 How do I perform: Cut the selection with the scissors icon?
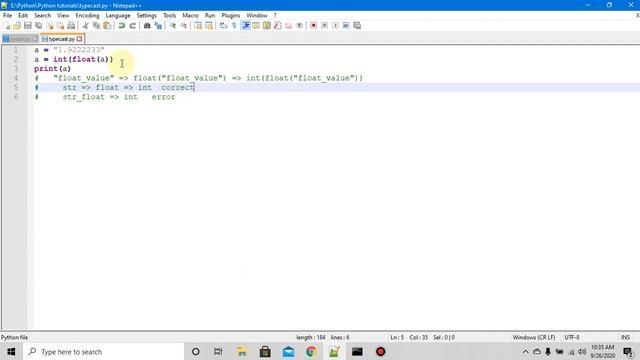point(85,26)
